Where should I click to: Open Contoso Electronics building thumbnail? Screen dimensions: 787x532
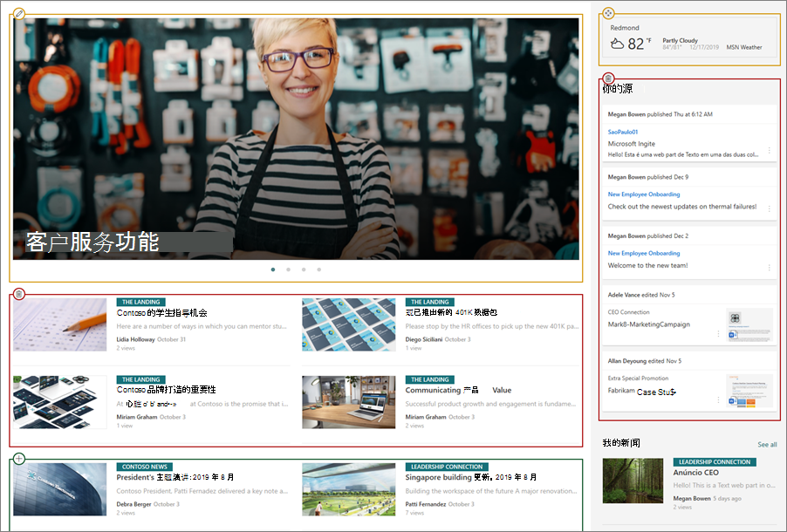click(59, 489)
